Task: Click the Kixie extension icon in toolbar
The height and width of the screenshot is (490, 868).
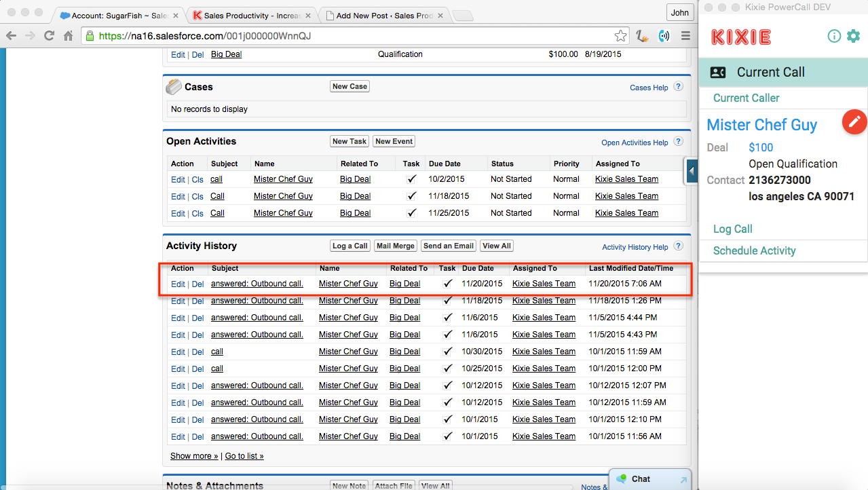Action: pyautogui.click(x=664, y=36)
